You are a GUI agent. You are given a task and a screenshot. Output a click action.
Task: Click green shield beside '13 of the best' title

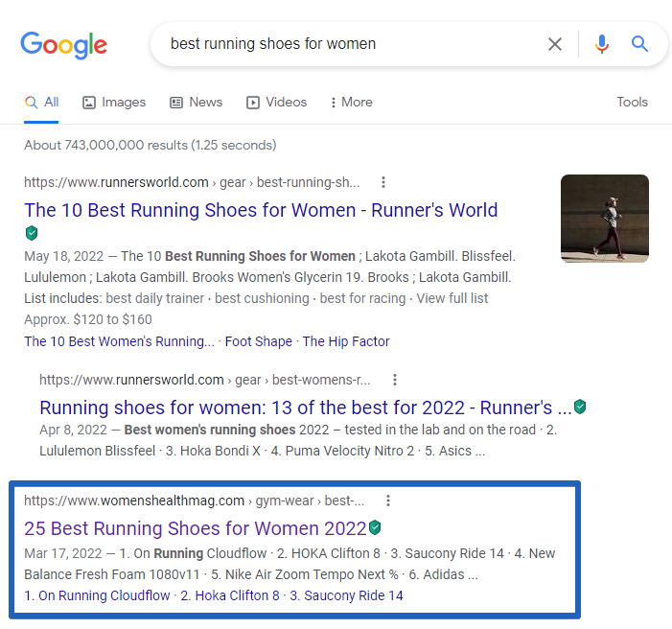pos(580,406)
